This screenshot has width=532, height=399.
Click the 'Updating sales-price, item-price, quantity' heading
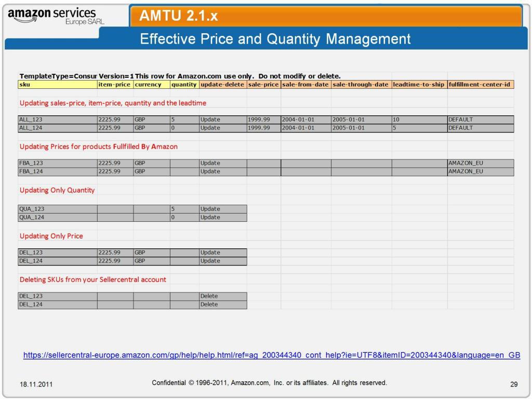point(113,103)
